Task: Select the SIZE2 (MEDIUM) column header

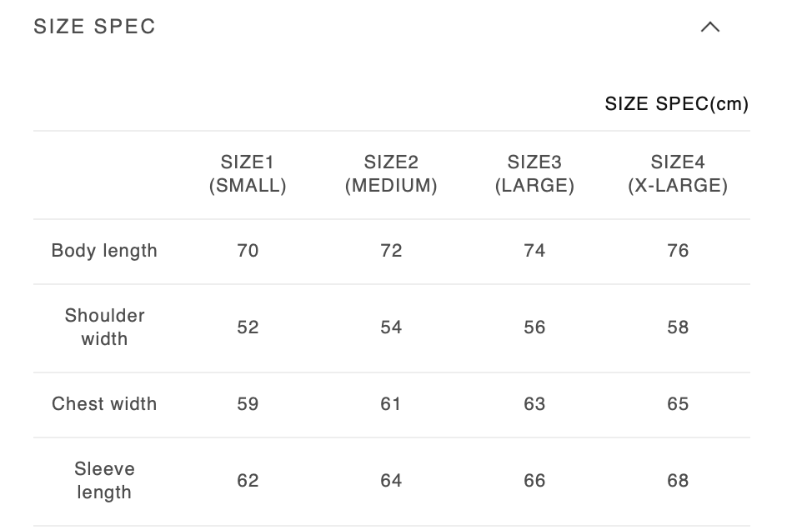Action: tap(391, 174)
